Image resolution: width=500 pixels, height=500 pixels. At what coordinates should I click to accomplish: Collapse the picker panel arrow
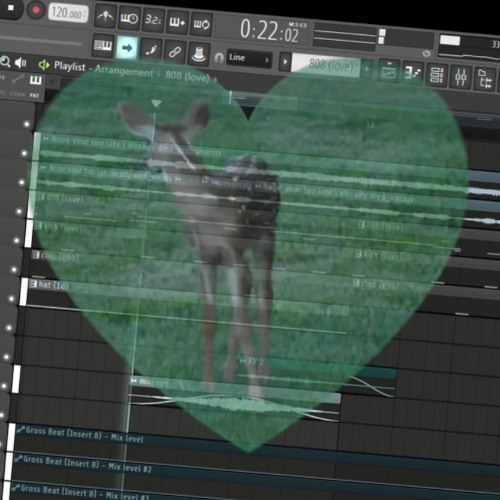(53, 82)
